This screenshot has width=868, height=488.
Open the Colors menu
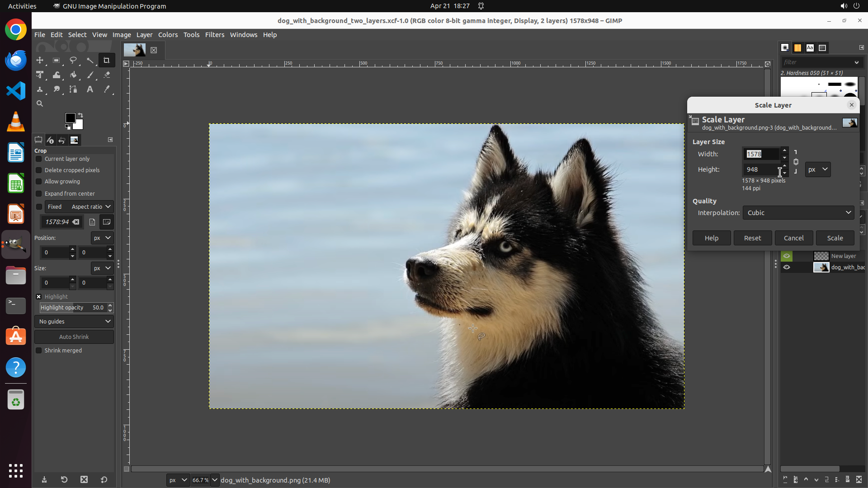tap(168, 35)
